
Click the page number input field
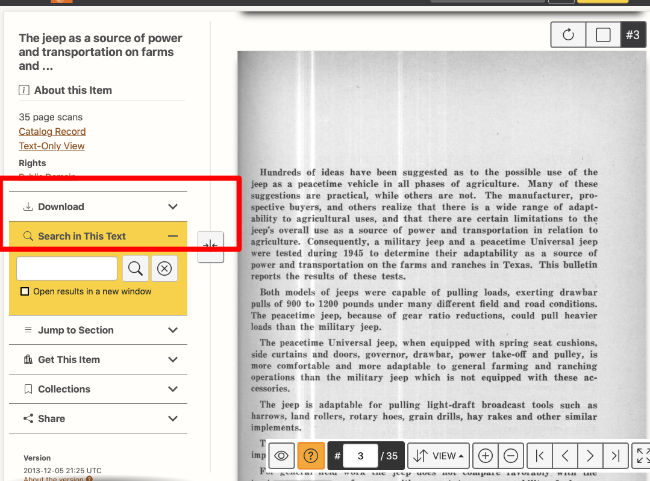click(360, 455)
